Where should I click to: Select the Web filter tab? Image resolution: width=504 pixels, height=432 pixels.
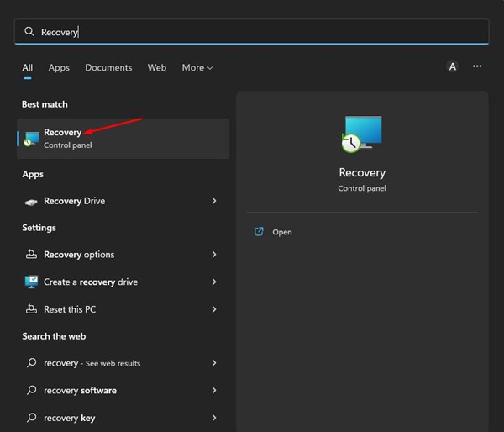[157, 67]
